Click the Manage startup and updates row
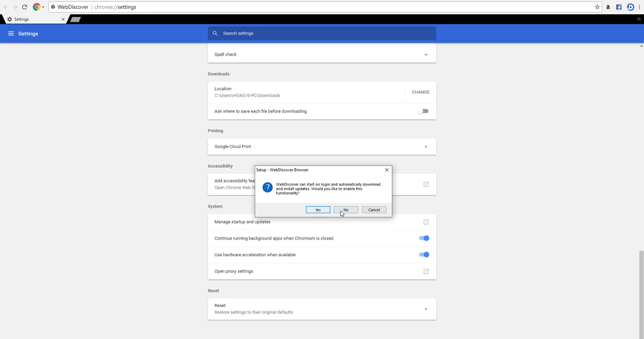 pyautogui.click(x=322, y=222)
